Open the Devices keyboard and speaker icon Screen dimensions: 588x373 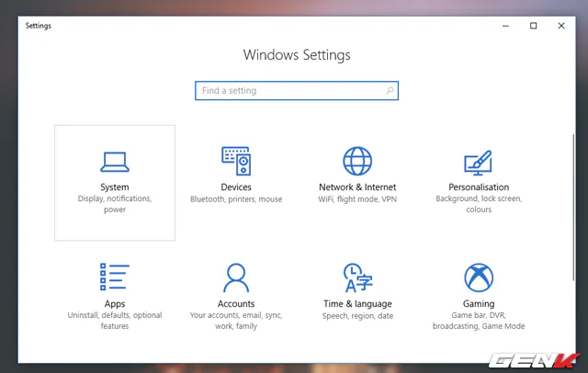point(236,161)
